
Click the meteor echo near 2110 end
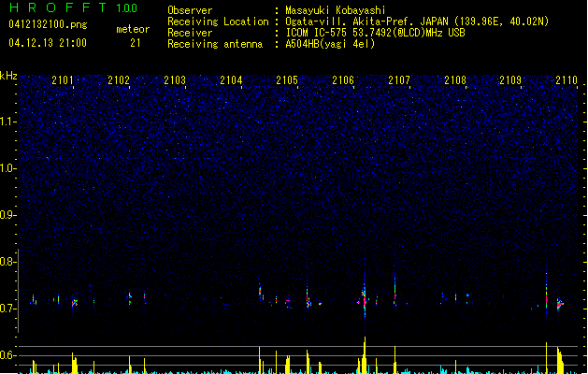560,304
